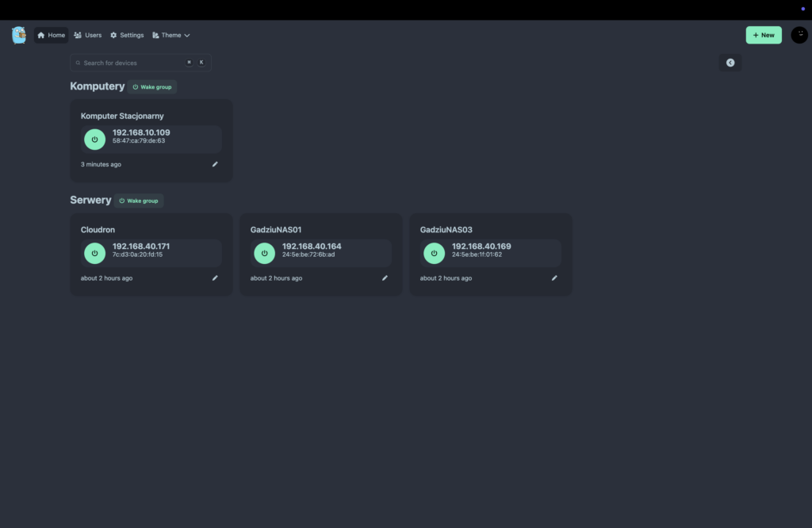Screen dimensions: 812x528
Task: Wake the Cloudron server via power icon
Action: [94, 253]
